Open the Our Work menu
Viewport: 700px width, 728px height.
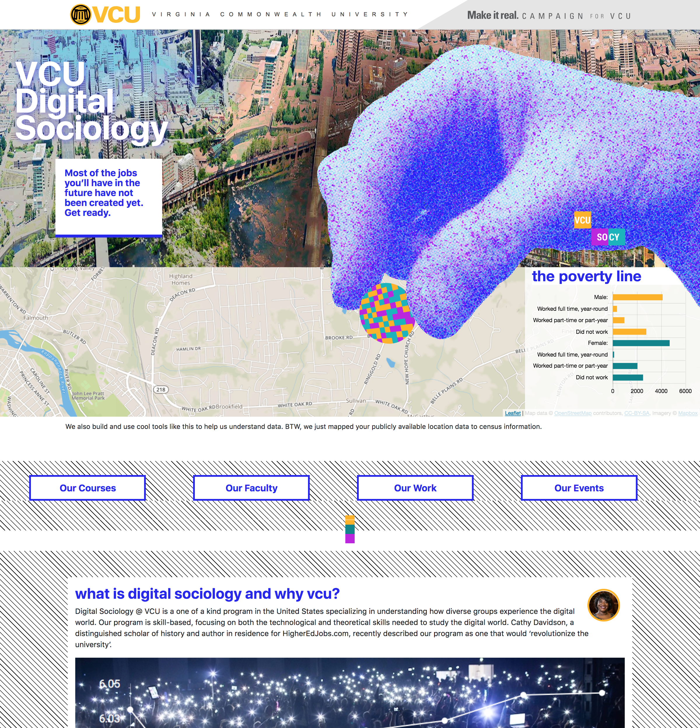pos(415,487)
